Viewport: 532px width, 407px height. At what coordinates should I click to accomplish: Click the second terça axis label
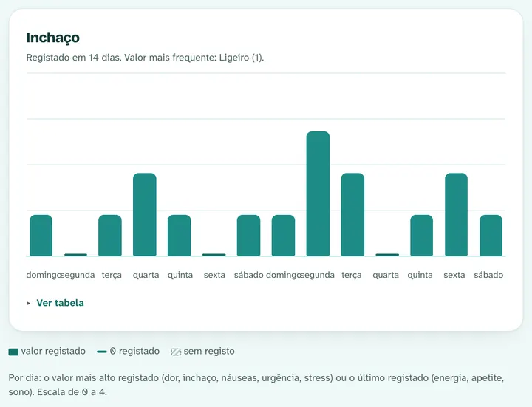click(x=352, y=275)
